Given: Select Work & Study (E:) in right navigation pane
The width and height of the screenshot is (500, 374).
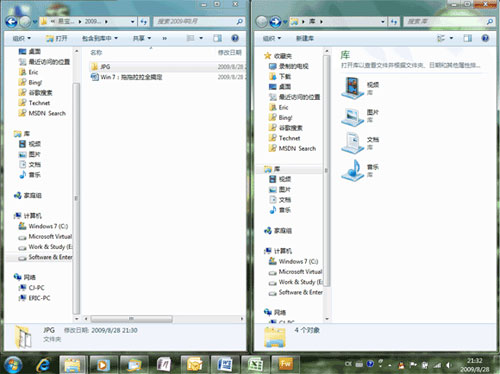Looking at the screenshot, I should [x=296, y=282].
